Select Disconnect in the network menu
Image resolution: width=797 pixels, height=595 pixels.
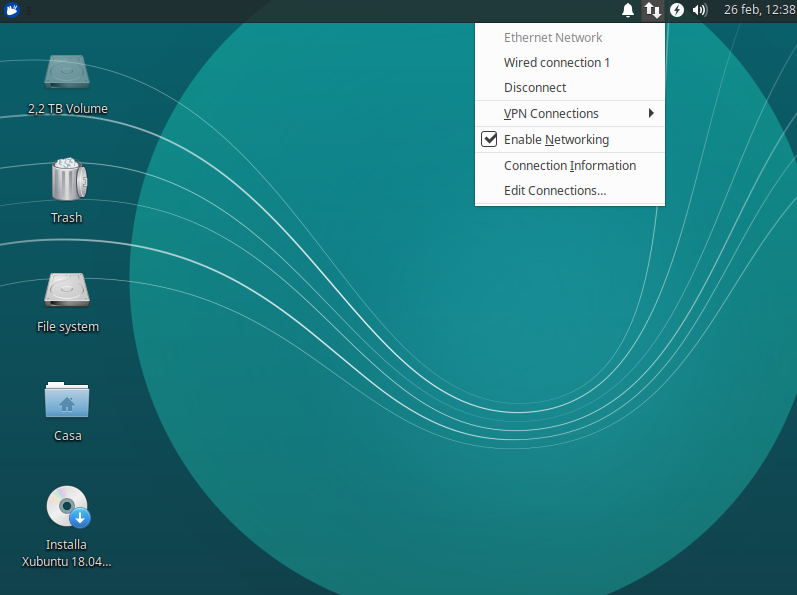coord(535,88)
